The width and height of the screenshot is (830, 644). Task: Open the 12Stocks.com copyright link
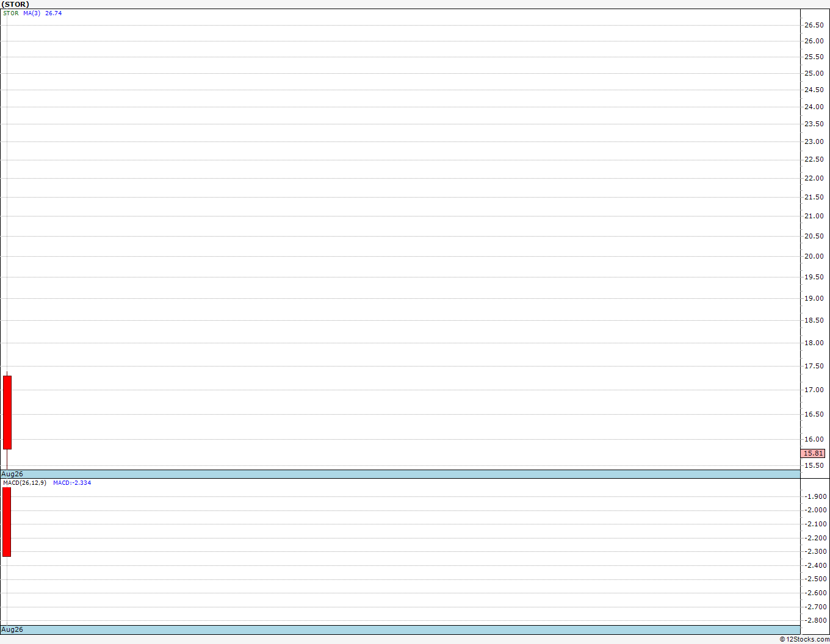[x=804, y=639]
